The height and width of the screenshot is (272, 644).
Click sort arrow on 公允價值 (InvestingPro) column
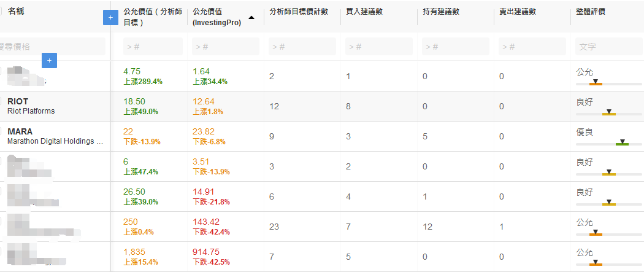(x=251, y=17)
